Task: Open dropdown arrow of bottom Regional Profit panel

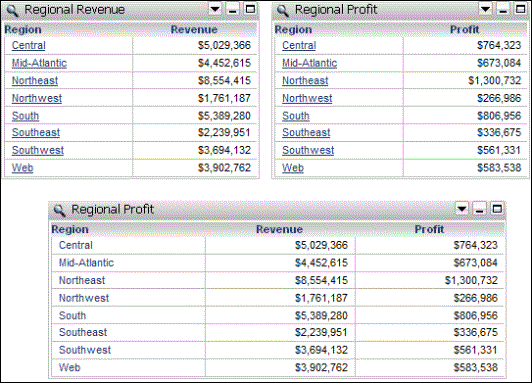Action: [x=462, y=209]
